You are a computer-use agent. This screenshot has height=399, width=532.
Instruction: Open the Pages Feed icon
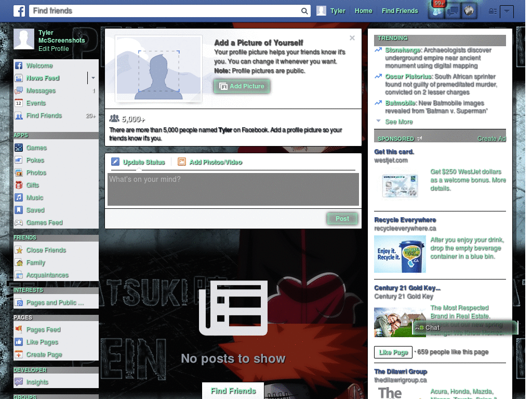point(19,329)
